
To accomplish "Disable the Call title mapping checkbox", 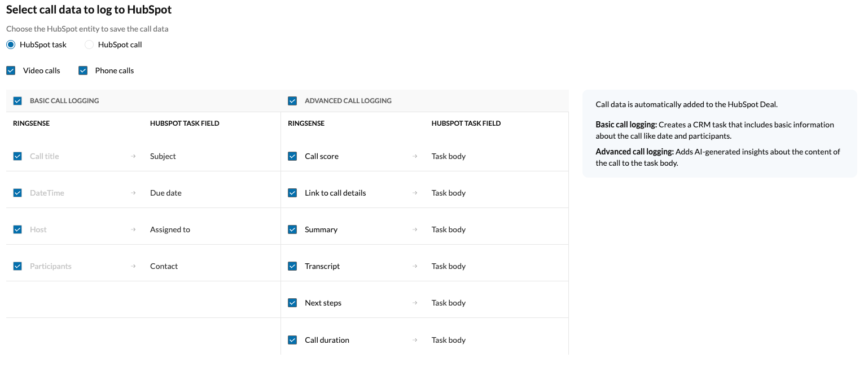I will click(17, 156).
